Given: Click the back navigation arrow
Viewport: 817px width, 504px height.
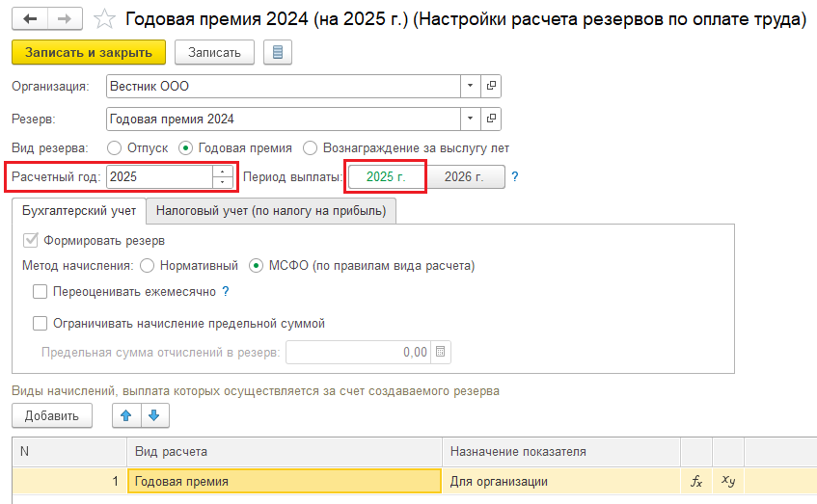Looking at the screenshot, I should 30,18.
